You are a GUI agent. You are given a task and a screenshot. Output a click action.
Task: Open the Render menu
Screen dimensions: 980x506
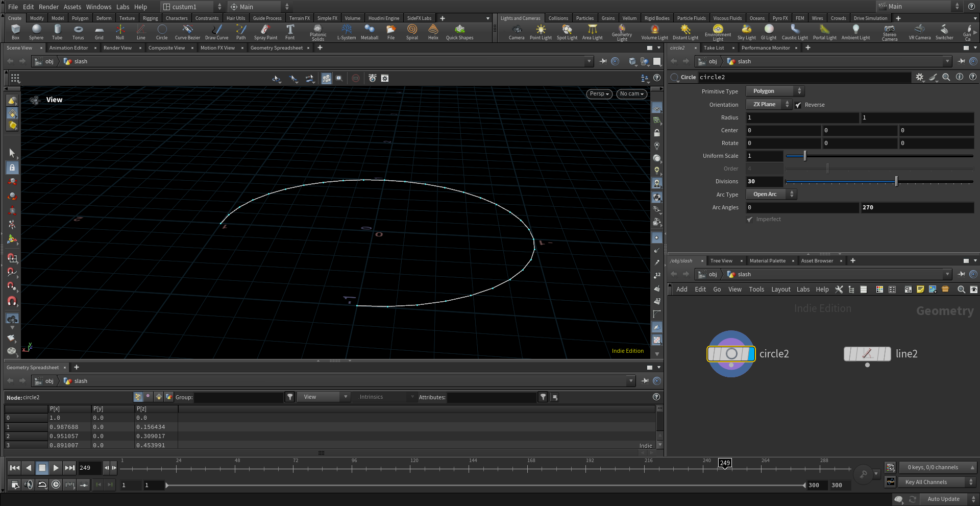click(x=48, y=7)
